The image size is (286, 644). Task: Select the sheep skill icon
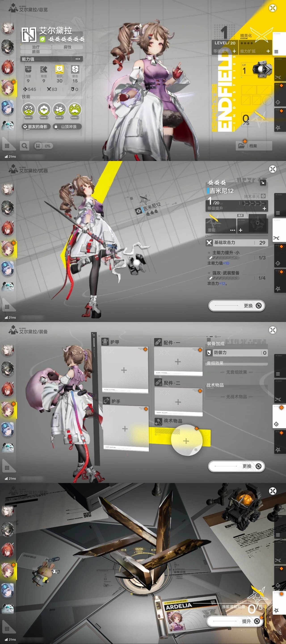point(44,110)
